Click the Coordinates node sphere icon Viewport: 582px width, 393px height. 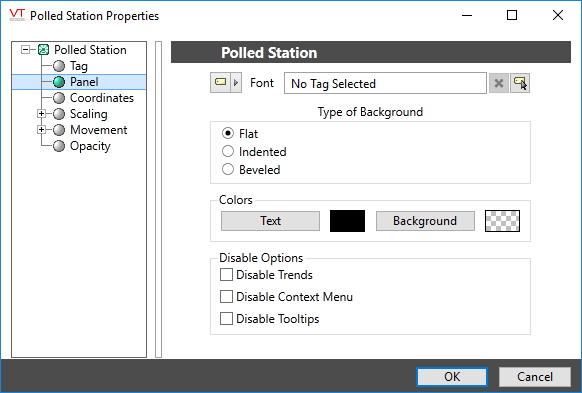[x=59, y=98]
